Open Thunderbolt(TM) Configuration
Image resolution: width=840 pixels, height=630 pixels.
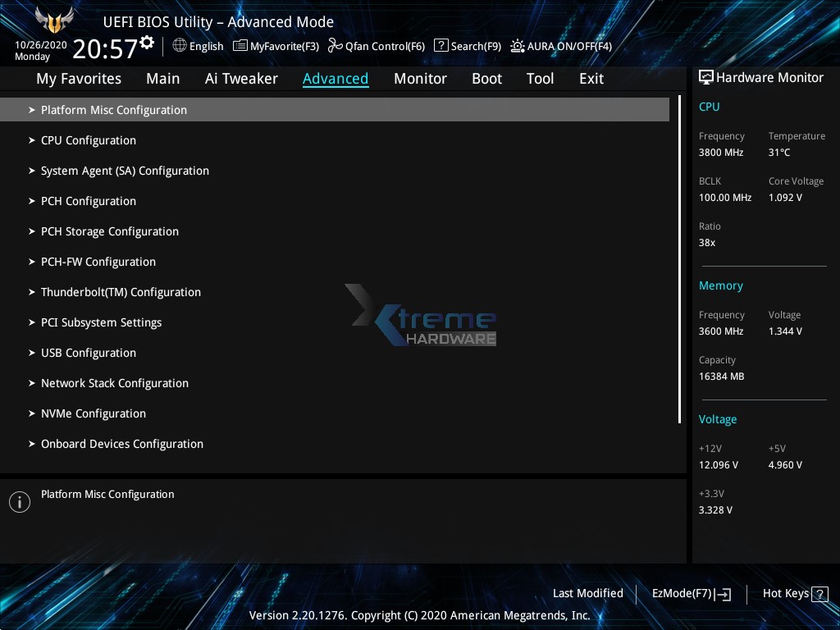tap(121, 292)
